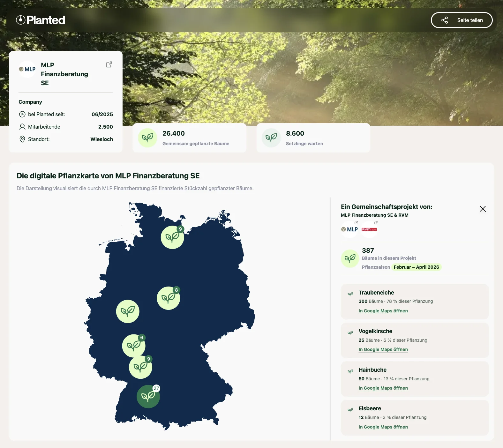
Task: Click the Februar – April 2026 season badge
Action: [417, 267]
